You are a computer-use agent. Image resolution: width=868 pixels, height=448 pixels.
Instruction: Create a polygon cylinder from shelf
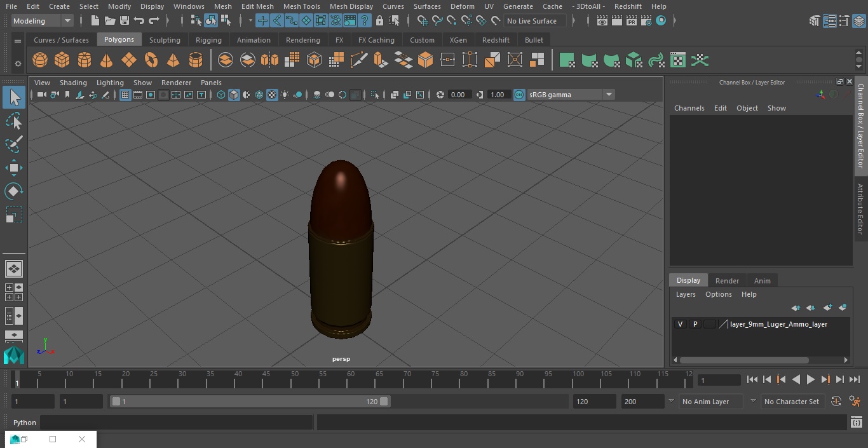85,60
